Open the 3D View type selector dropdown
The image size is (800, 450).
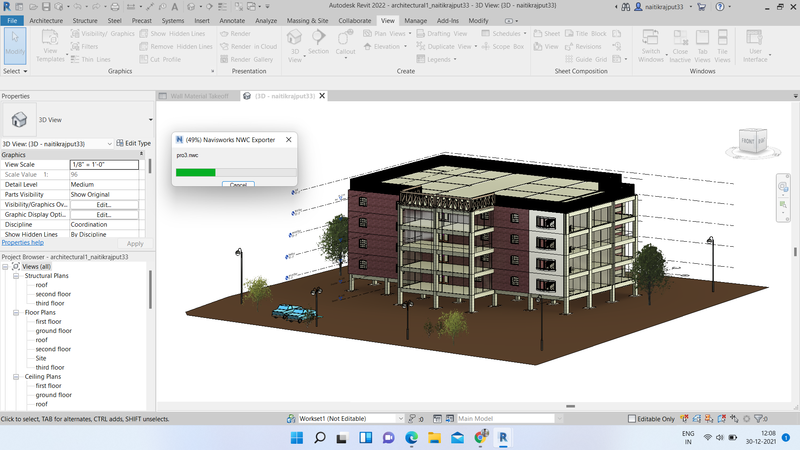[151, 120]
